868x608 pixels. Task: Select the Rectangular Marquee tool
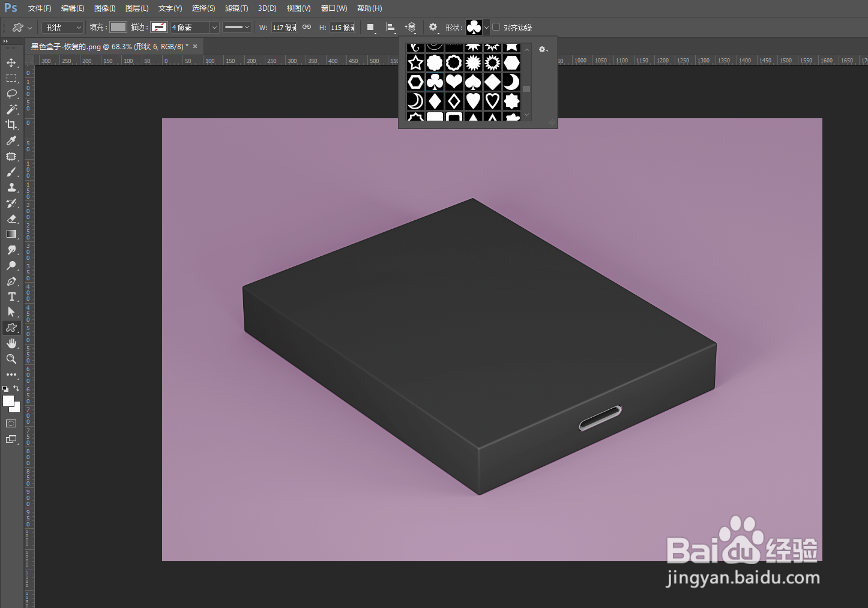(x=11, y=78)
